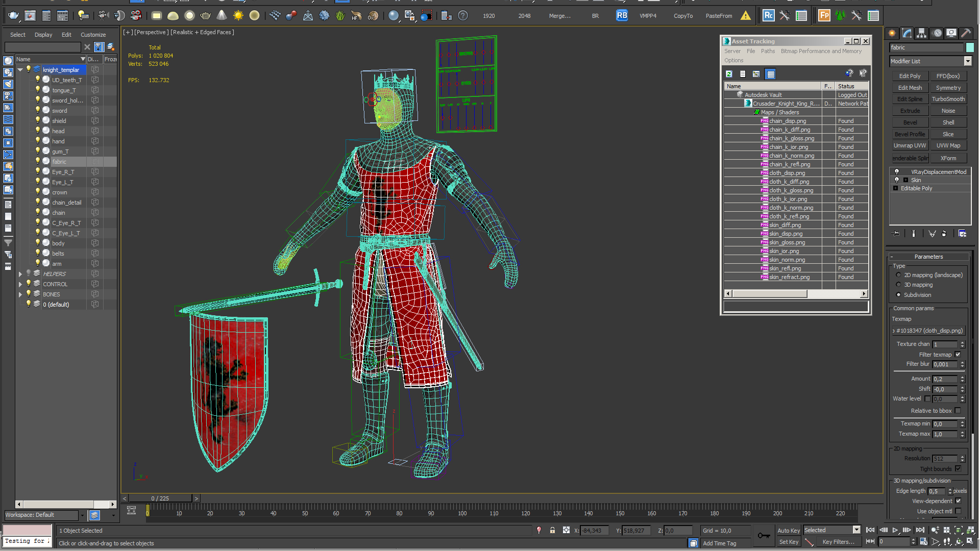Open Create panel star icon
This screenshot has height=551, width=980.
892,33
